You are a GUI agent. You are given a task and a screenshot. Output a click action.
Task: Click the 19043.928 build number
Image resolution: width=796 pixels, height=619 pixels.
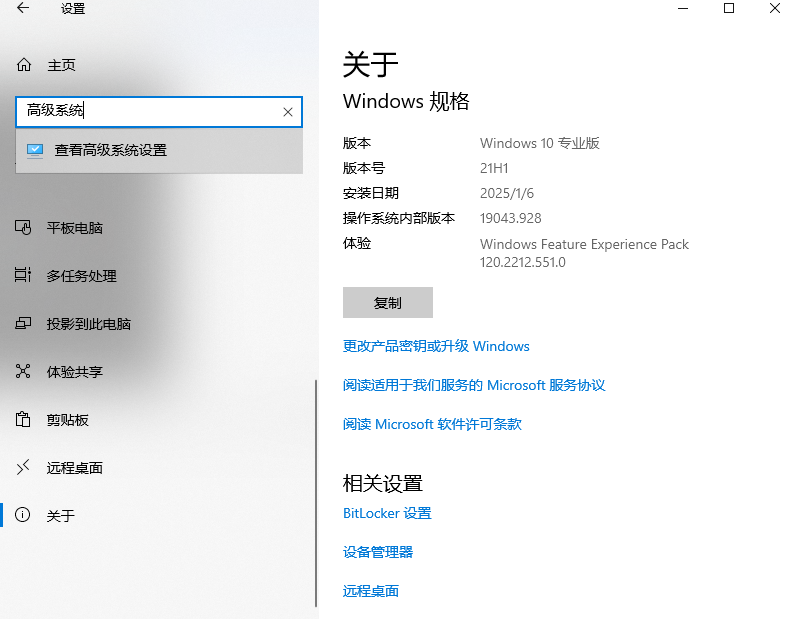(511, 218)
